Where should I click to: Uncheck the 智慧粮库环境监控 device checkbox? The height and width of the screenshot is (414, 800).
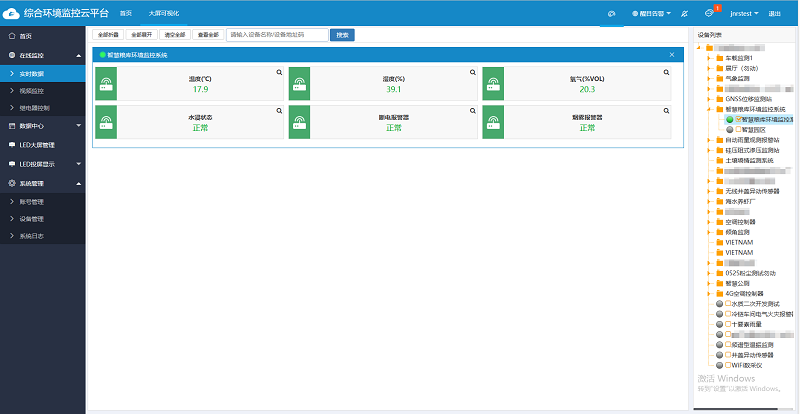tap(738, 119)
